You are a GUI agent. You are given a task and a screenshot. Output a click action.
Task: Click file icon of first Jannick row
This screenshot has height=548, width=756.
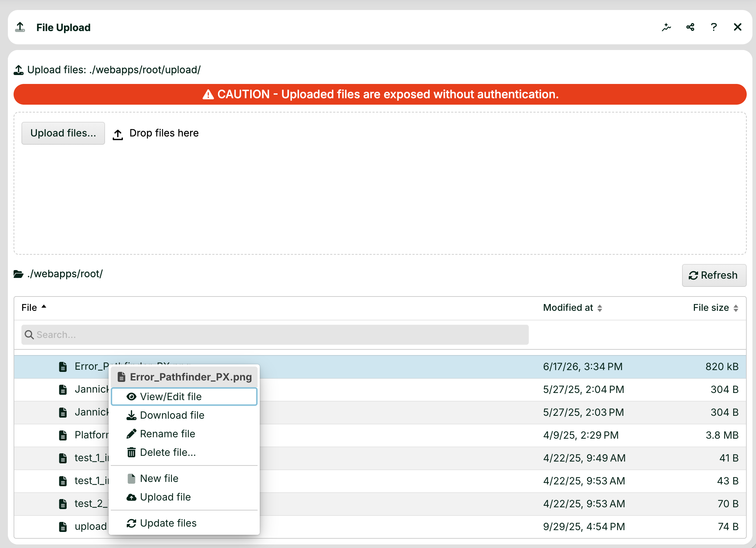[x=63, y=389]
